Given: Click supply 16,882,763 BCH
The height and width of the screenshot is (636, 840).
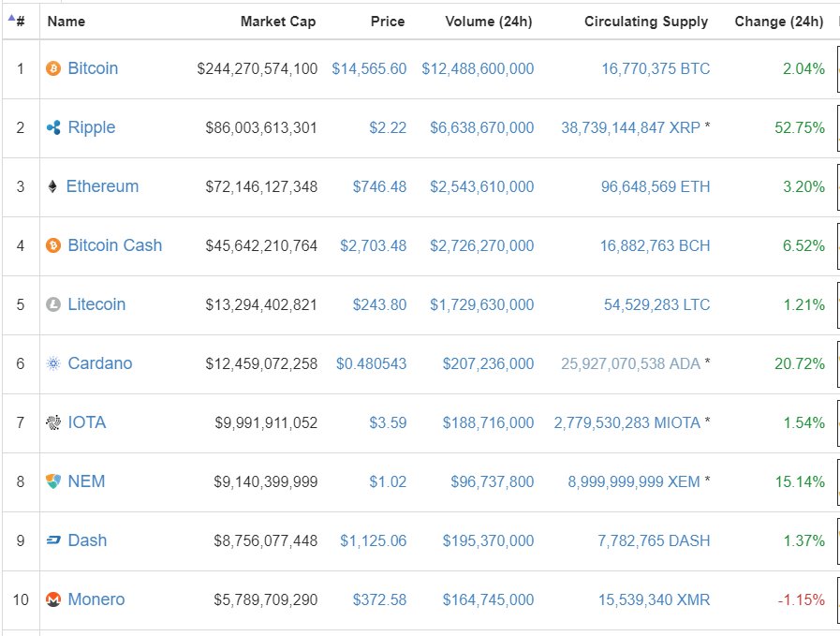Looking at the screenshot, I should tap(656, 245).
